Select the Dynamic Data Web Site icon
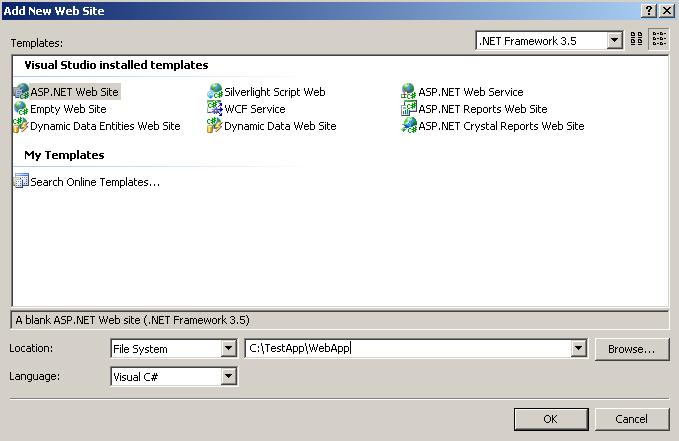Screen dimensions: 679x441 tap(215, 126)
